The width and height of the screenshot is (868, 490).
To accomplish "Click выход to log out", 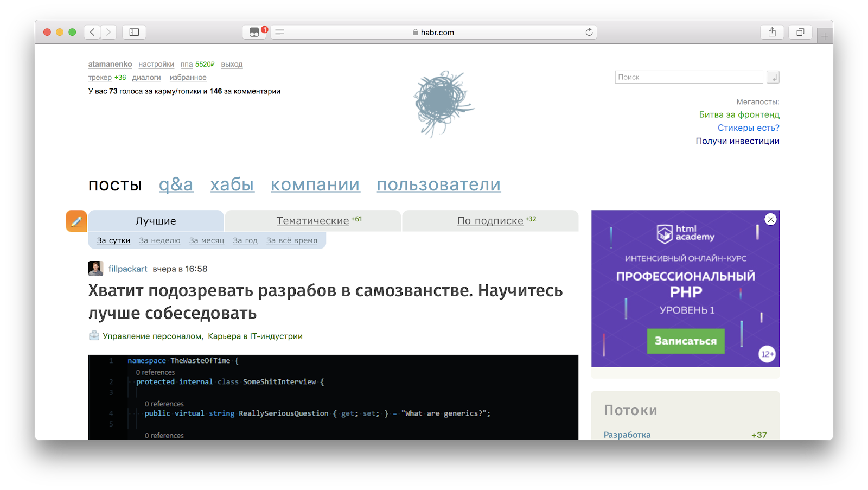I will pos(232,64).
